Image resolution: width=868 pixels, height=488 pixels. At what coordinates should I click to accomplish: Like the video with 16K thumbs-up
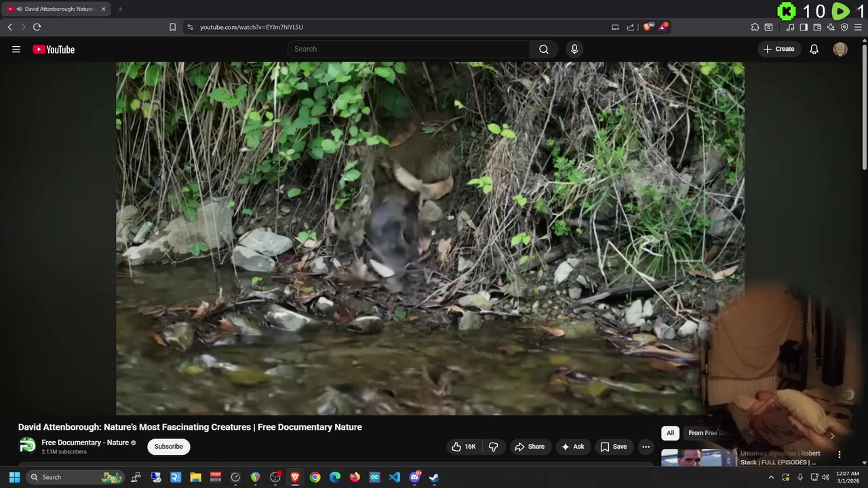pyautogui.click(x=464, y=447)
